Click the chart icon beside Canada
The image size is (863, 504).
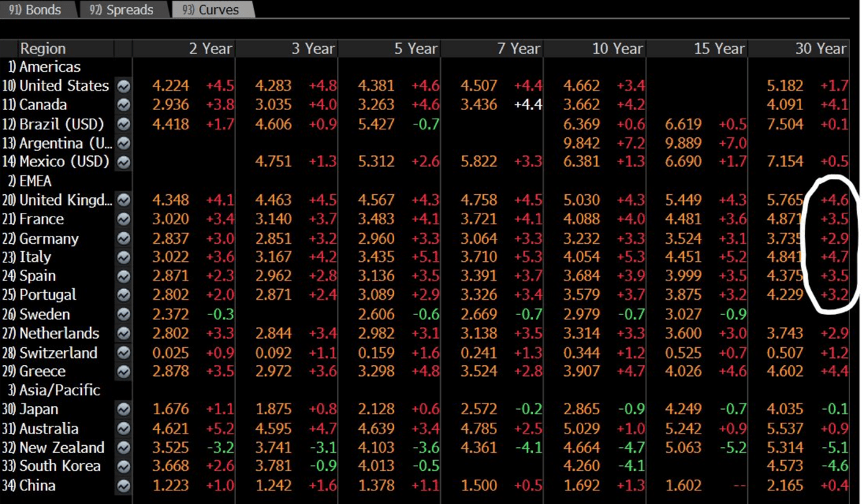(x=124, y=105)
